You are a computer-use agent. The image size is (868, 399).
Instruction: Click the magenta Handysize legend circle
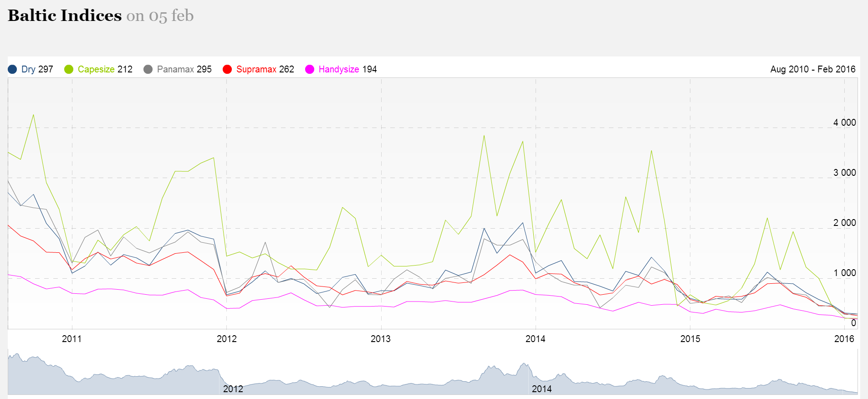click(x=310, y=69)
